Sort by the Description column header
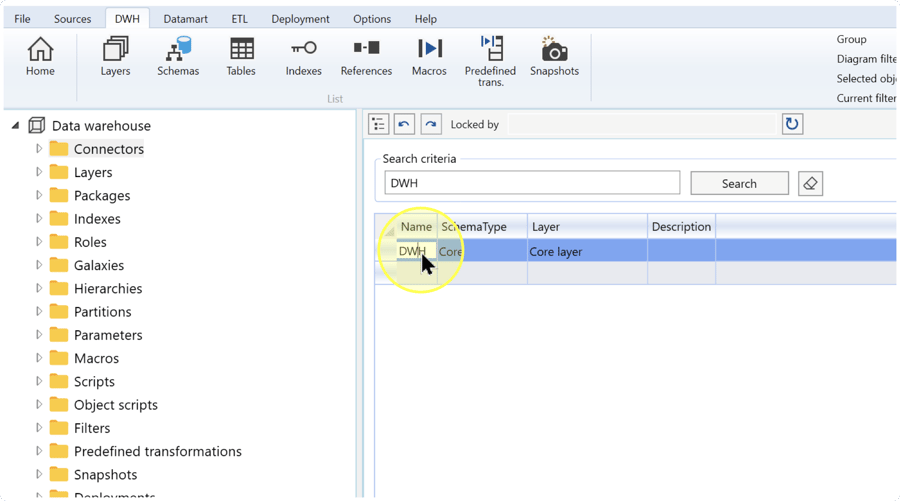Screen dimensions: 900x501 click(x=681, y=227)
